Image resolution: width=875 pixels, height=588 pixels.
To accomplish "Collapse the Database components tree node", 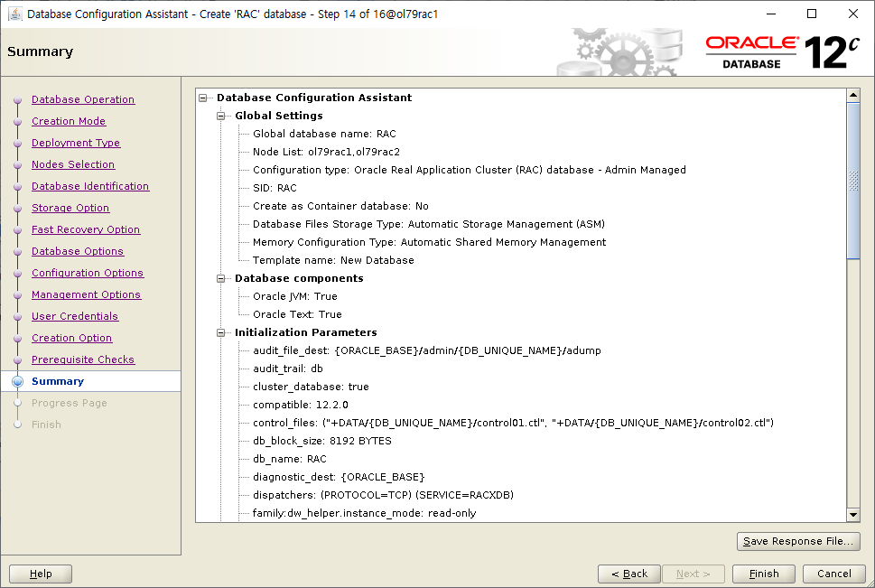I will click(221, 278).
